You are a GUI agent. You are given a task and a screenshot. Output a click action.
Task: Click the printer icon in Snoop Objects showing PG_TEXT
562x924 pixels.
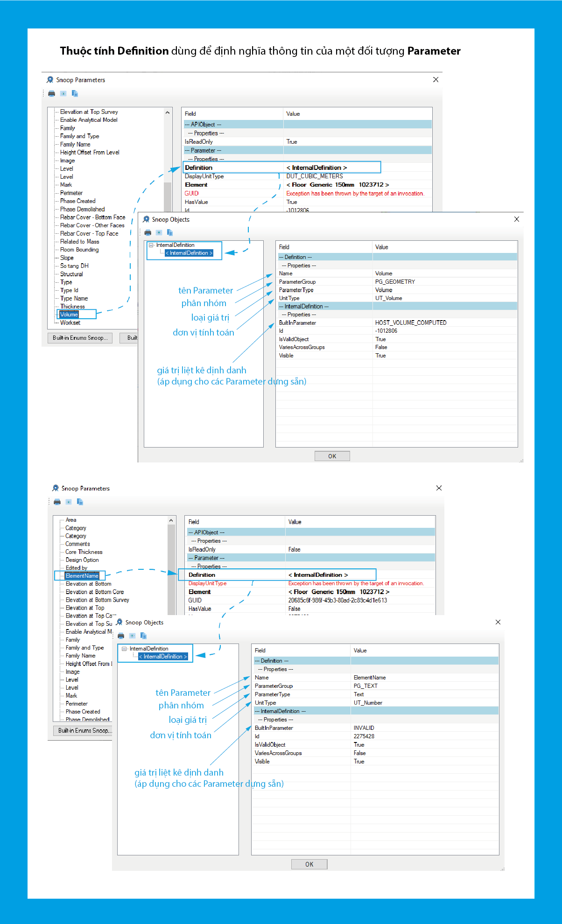click(121, 636)
